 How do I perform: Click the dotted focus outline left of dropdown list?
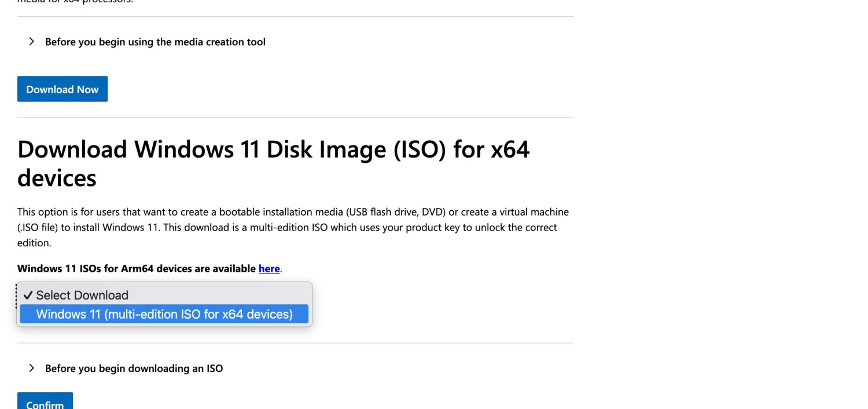17,296
